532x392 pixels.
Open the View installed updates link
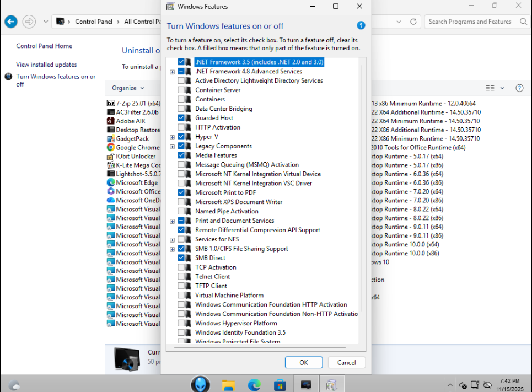(x=46, y=65)
